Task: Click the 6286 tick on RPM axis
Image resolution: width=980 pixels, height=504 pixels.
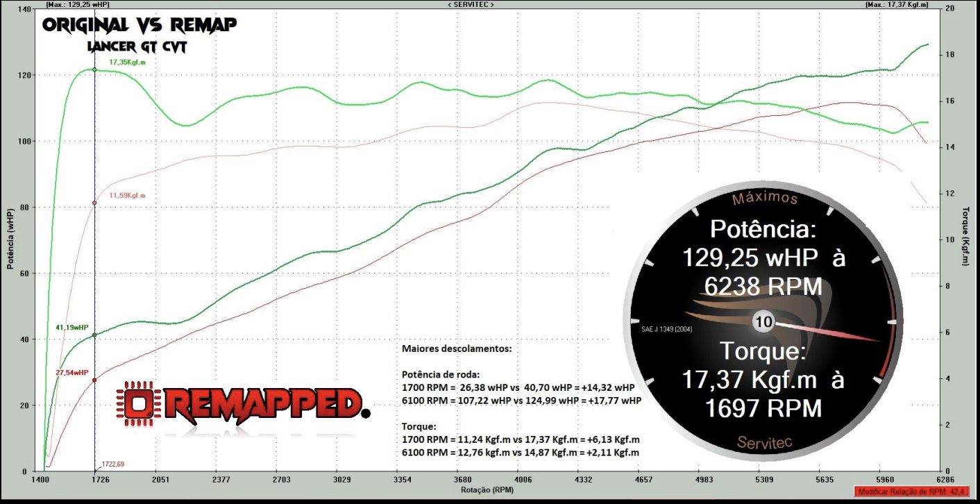Action: click(x=945, y=479)
